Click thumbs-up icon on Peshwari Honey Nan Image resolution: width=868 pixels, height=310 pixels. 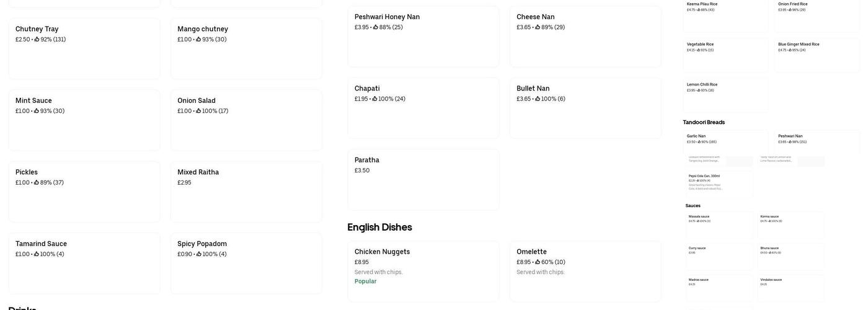(x=376, y=27)
